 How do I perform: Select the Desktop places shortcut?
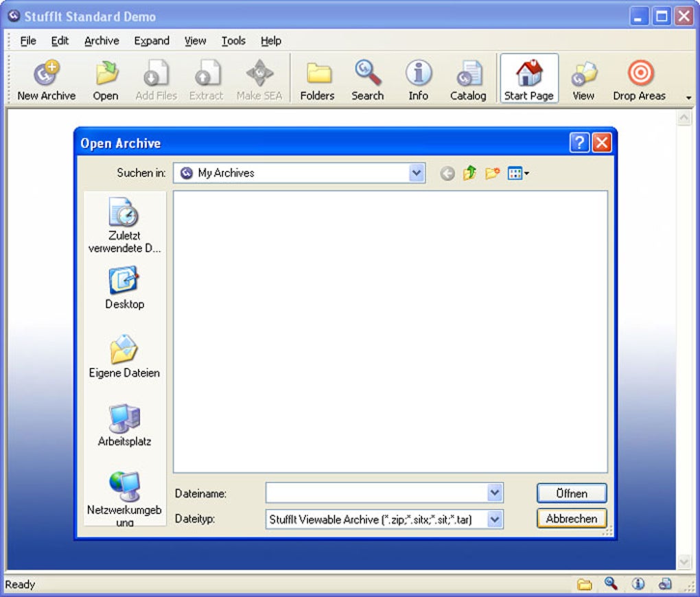[x=124, y=288]
